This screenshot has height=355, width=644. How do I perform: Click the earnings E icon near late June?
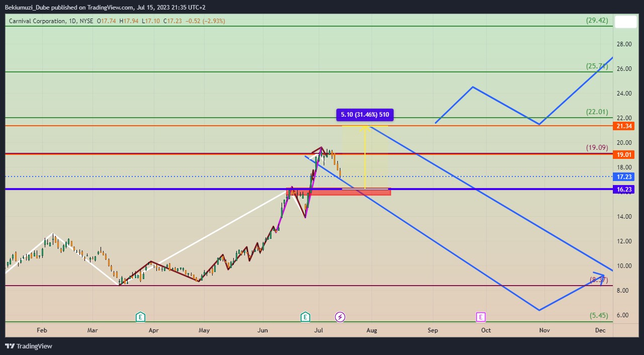(305, 317)
